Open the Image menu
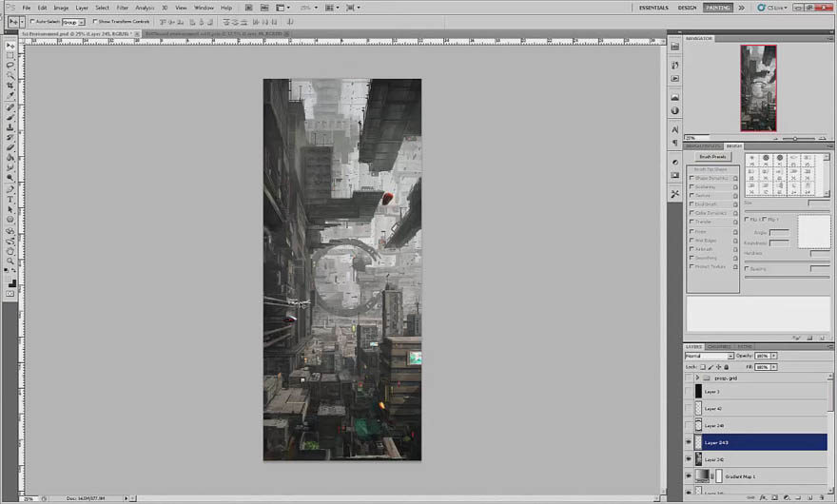 [x=61, y=8]
